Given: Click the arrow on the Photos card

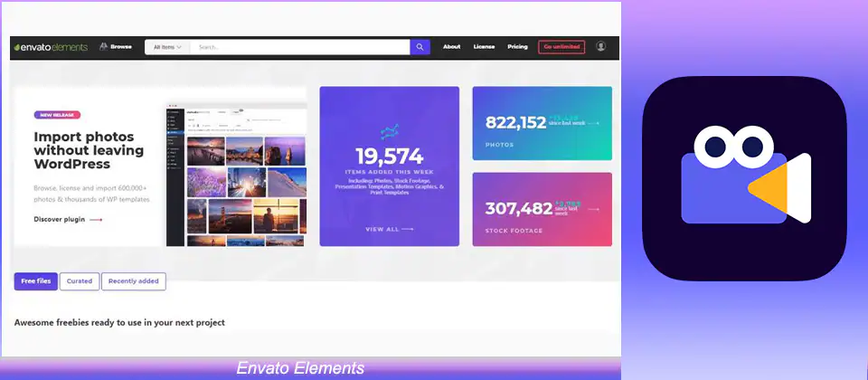Looking at the screenshot, I should click(593, 124).
